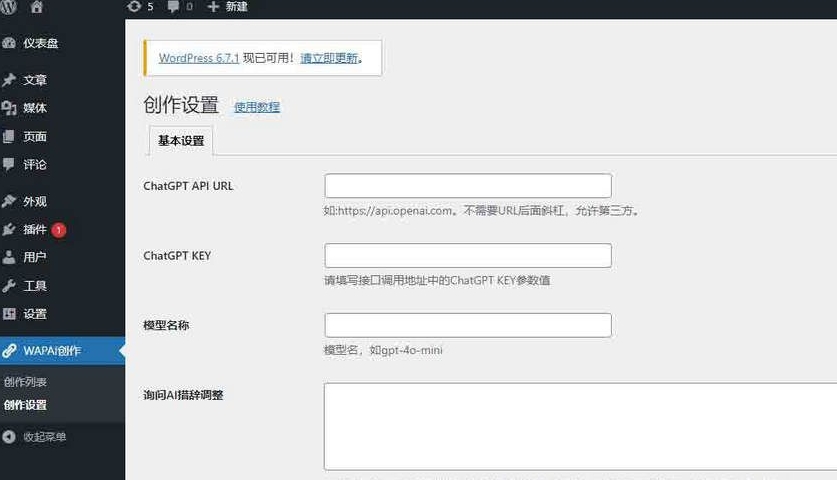The image size is (837, 480).
Task: Open 插件 plugins with update badge
Action: [x=35, y=229]
